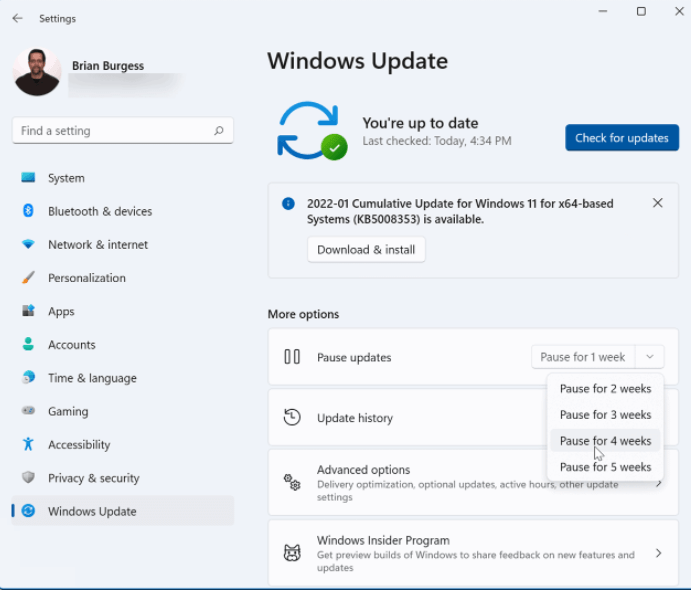
Task: Click the Accounts person icon
Action: tap(28, 344)
